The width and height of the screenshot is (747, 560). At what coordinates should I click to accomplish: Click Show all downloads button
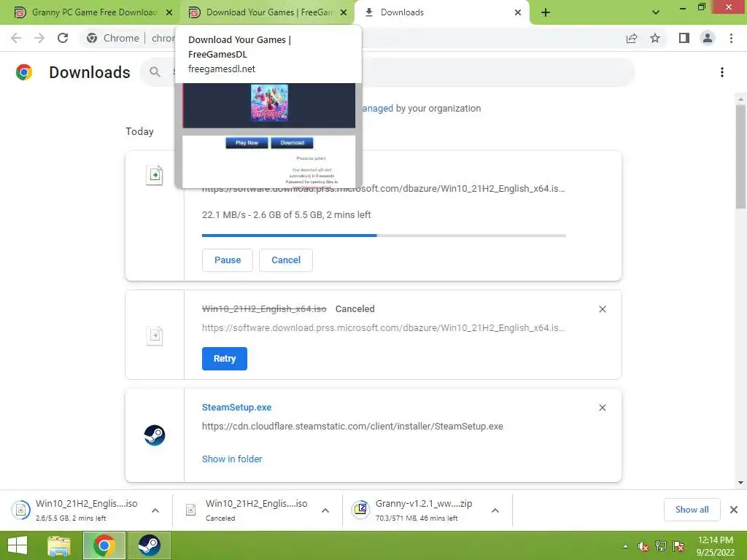tap(692, 510)
